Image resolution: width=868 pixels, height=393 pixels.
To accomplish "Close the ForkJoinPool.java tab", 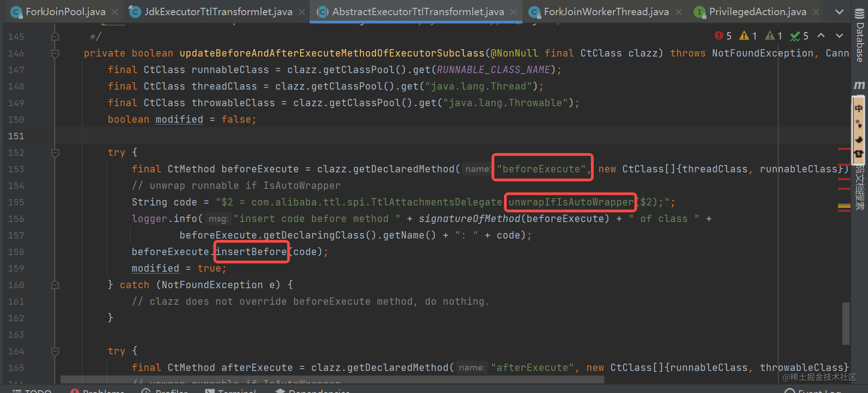I will click(x=115, y=12).
